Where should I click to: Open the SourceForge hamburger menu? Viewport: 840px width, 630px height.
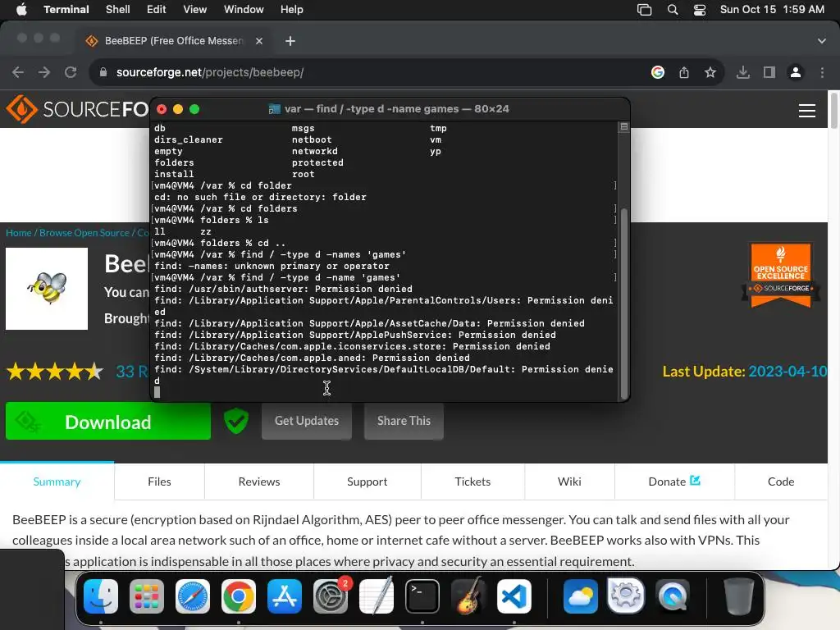click(807, 111)
